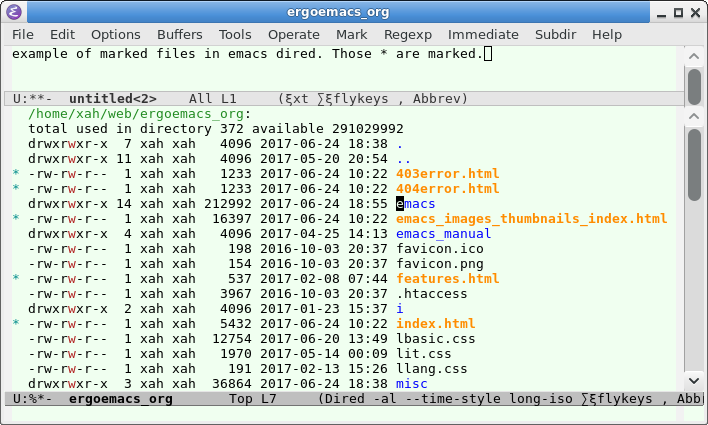708x425 pixels.
Task: Click file 403error.html
Action: (447, 174)
